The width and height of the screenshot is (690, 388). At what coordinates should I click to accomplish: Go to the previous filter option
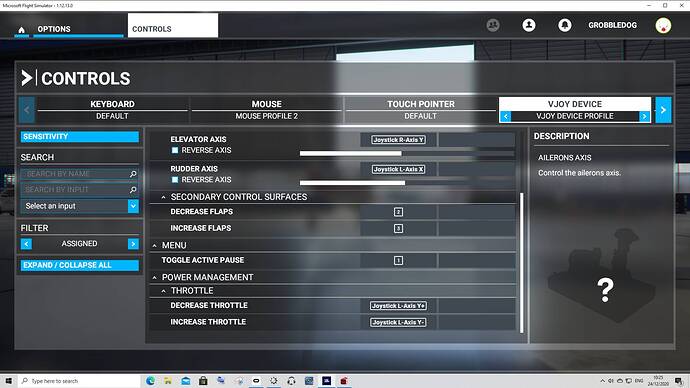[26, 244]
